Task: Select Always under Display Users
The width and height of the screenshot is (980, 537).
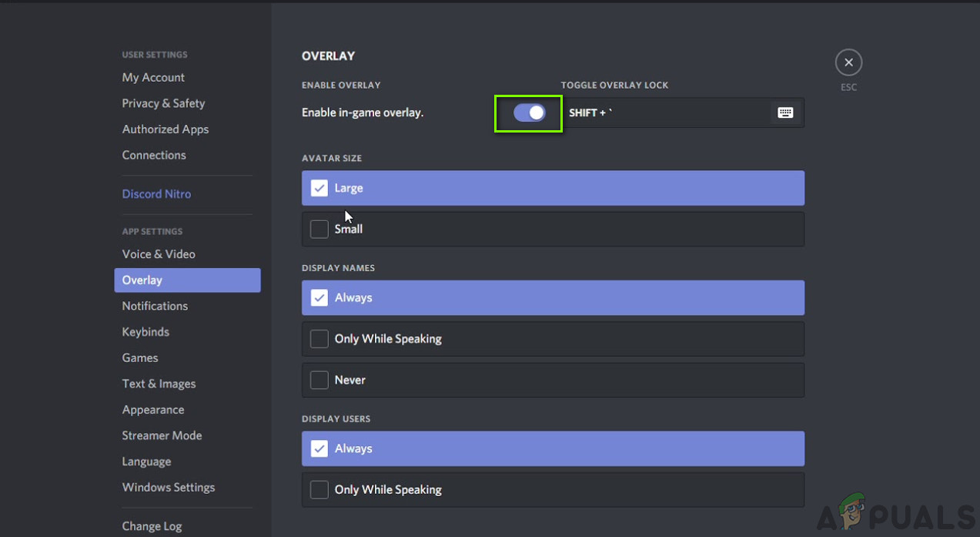Action: pyautogui.click(x=319, y=448)
